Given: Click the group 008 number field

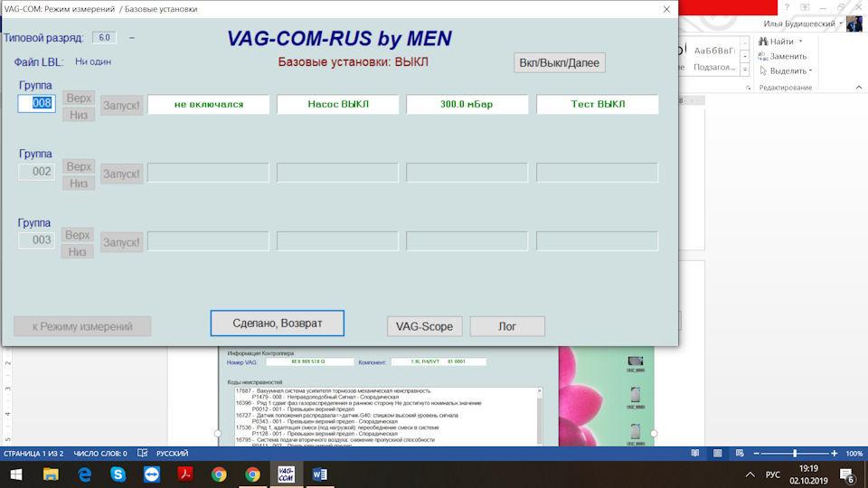Looking at the screenshot, I should click(36, 103).
